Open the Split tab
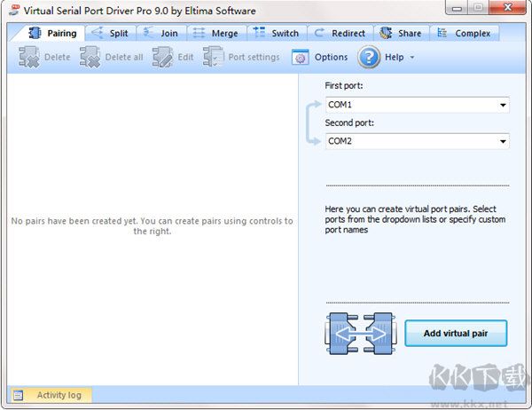This screenshot has width=532, height=410. click(x=111, y=33)
